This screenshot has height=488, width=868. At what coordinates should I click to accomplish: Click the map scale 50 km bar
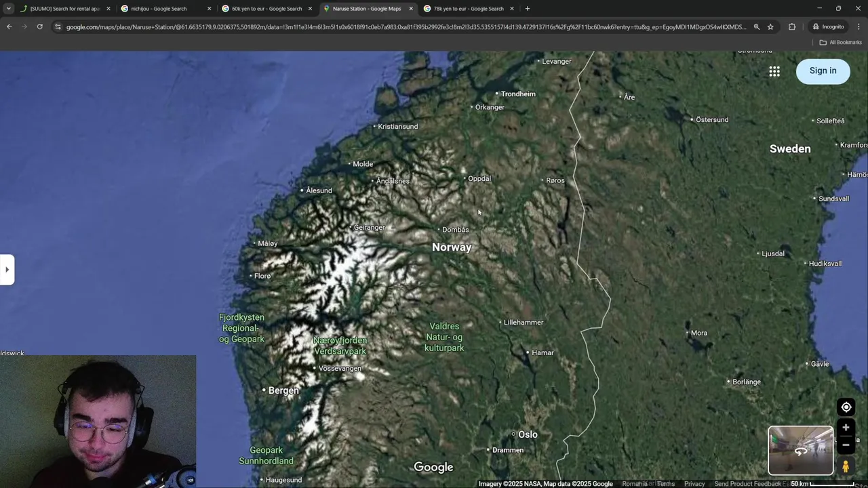[822, 484]
